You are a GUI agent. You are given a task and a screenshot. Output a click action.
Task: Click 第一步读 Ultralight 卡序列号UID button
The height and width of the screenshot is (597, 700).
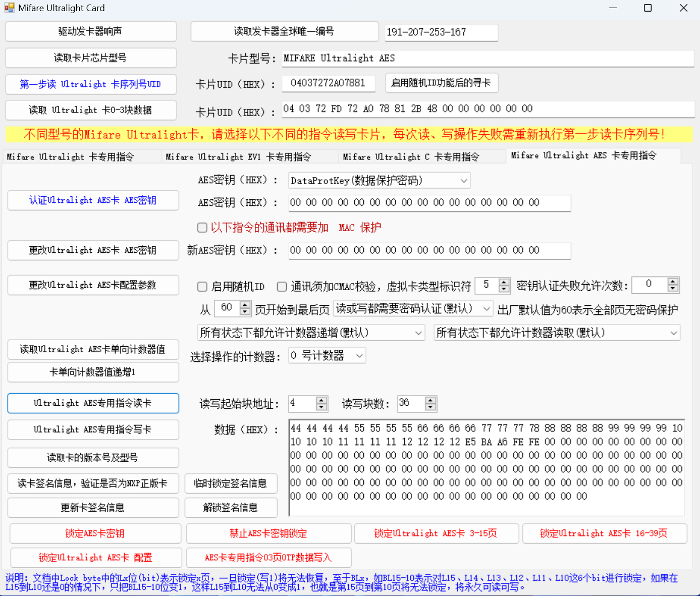(91, 84)
